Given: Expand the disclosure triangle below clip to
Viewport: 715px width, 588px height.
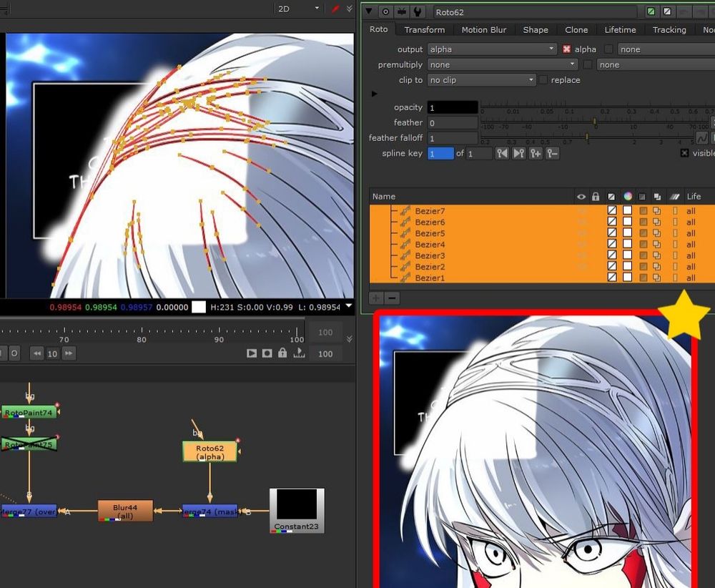Looking at the screenshot, I should (375, 94).
